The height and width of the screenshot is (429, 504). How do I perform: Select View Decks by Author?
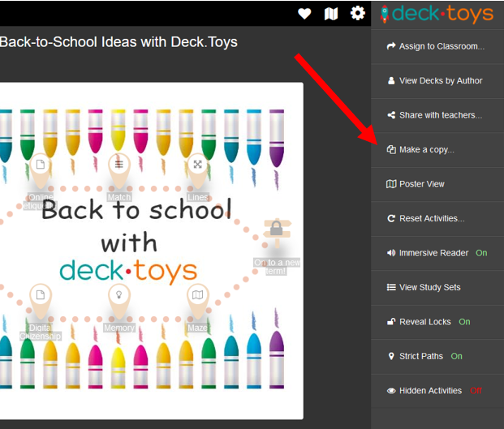click(x=437, y=81)
